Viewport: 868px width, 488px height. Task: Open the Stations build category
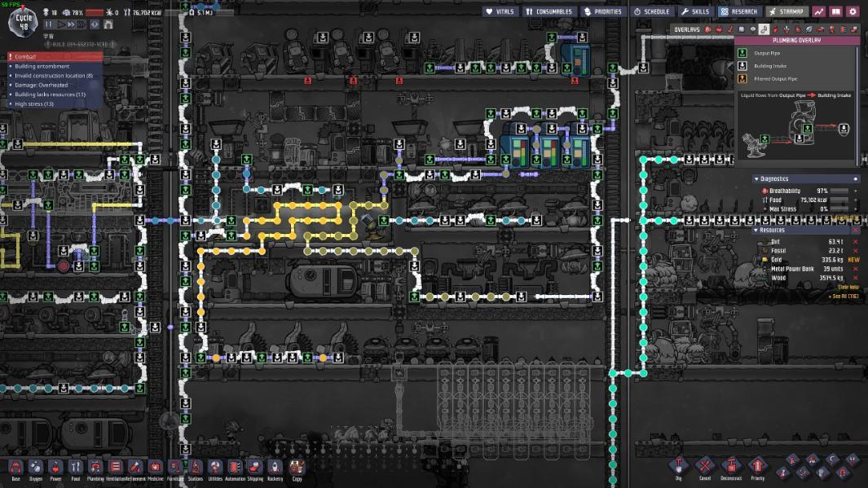tap(195, 469)
